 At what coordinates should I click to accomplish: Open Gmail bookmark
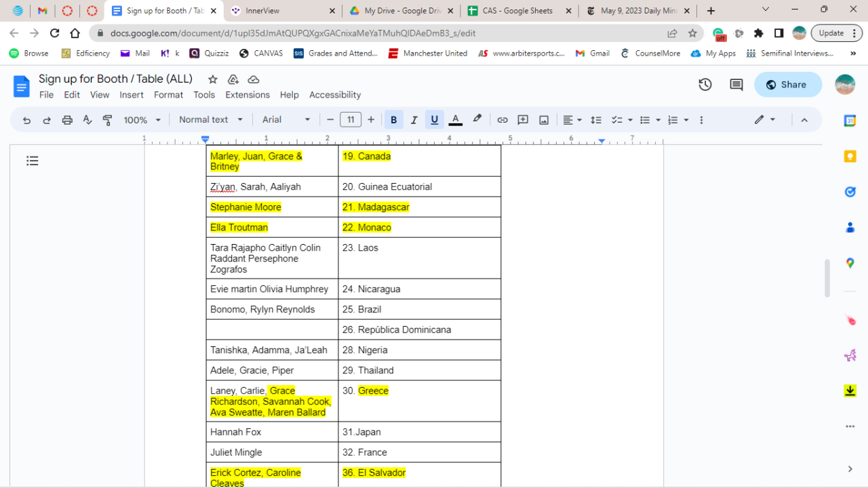[x=592, y=53]
